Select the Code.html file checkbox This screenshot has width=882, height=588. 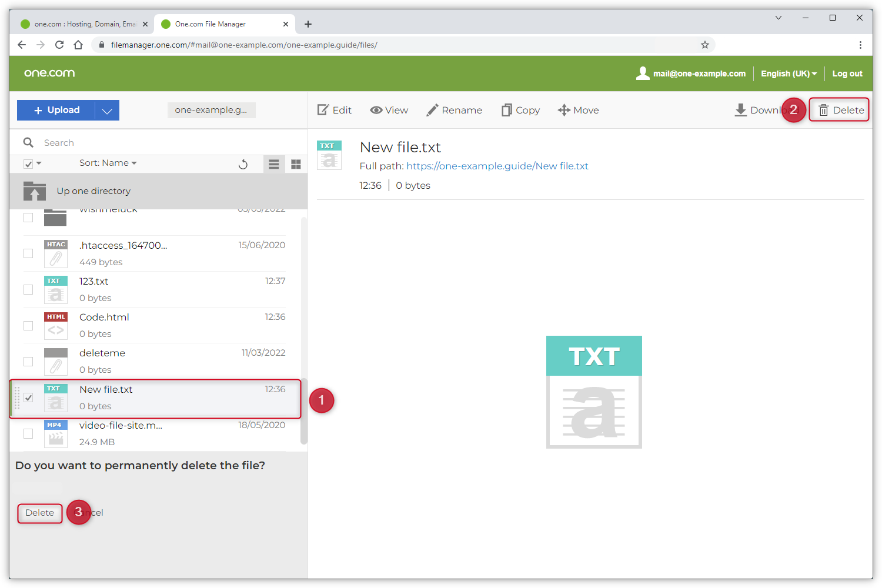tap(28, 325)
